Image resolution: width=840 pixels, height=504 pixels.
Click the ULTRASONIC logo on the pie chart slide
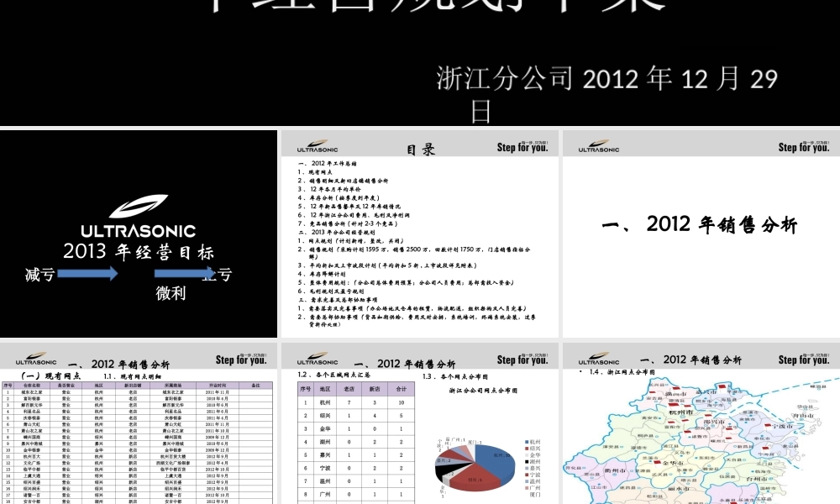click(318, 359)
